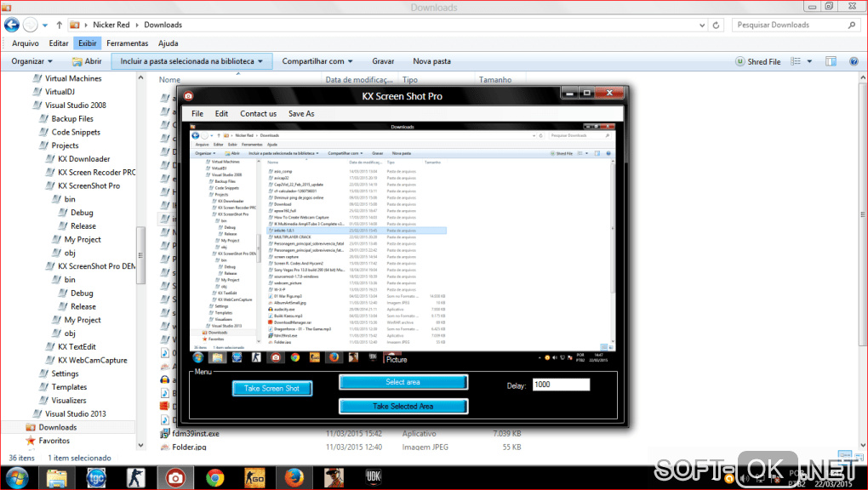Click navigation pane scrollbar down arrow
This screenshot has height=490, width=868.
click(x=140, y=445)
